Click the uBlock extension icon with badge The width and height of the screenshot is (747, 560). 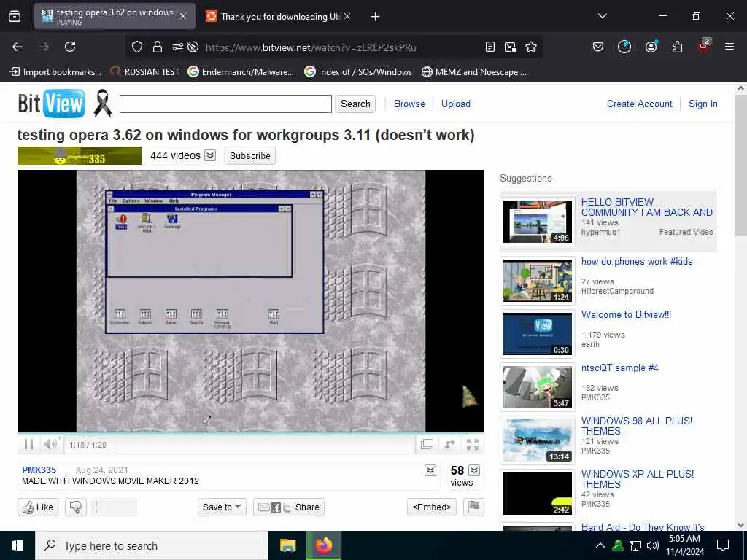coord(704,46)
